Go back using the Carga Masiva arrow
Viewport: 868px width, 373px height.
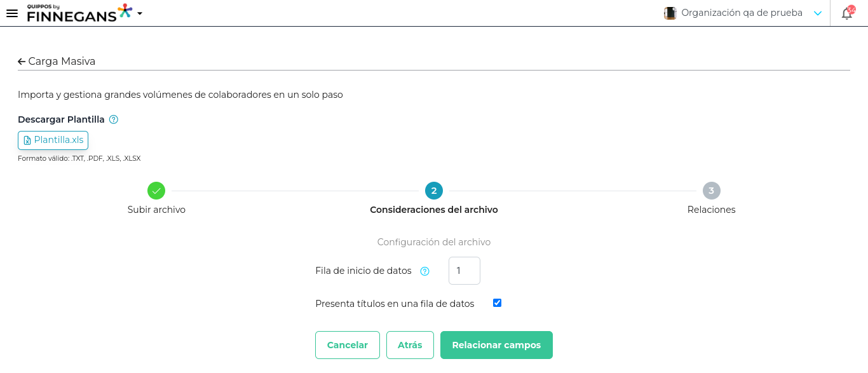click(x=22, y=62)
